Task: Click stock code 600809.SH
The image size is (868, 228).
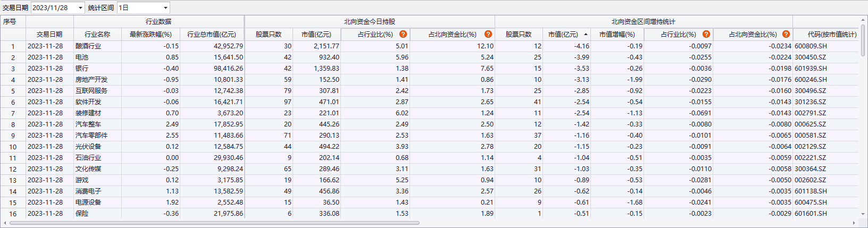Action: tap(811, 46)
